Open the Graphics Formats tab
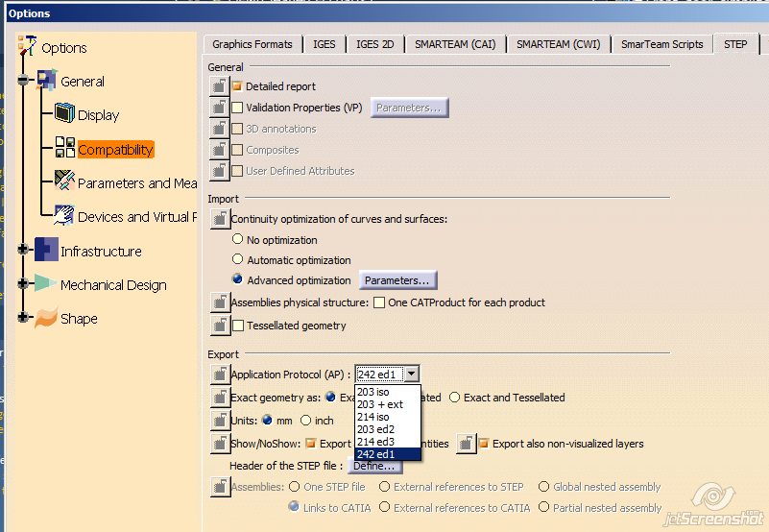This screenshot has height=532, width=769. [252, 44]
